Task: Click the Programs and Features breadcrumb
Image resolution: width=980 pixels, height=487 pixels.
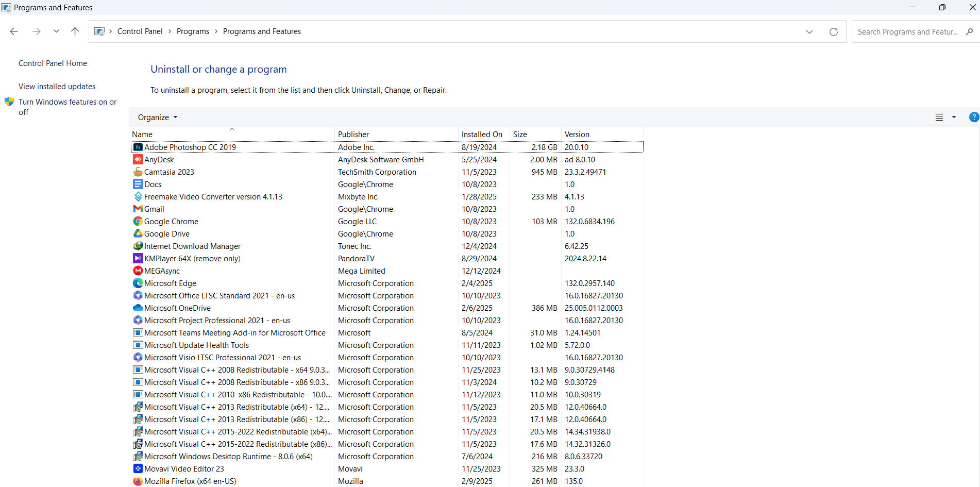Action: coord(262,31)
